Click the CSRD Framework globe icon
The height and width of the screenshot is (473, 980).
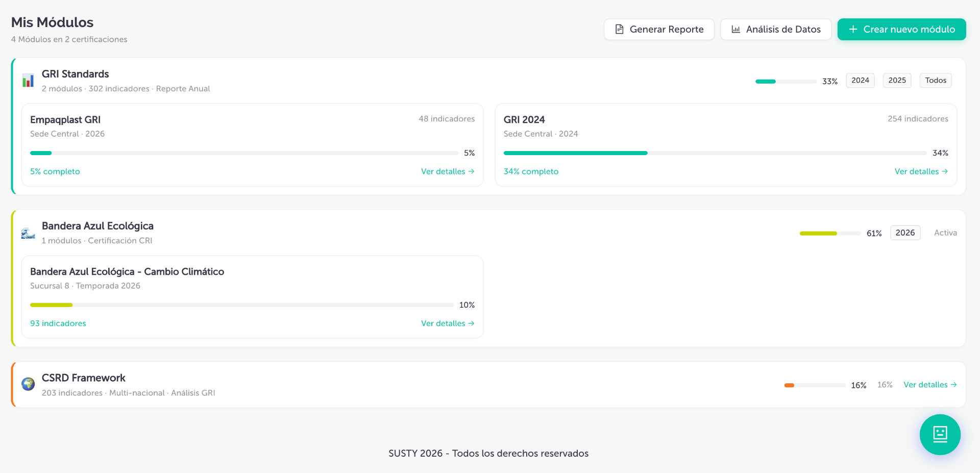pyautogui.click(x=28, y=384)
